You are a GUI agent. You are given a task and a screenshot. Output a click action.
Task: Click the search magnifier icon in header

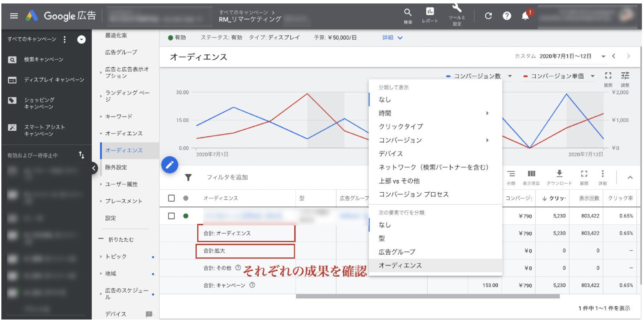click(x=408, y=13)
